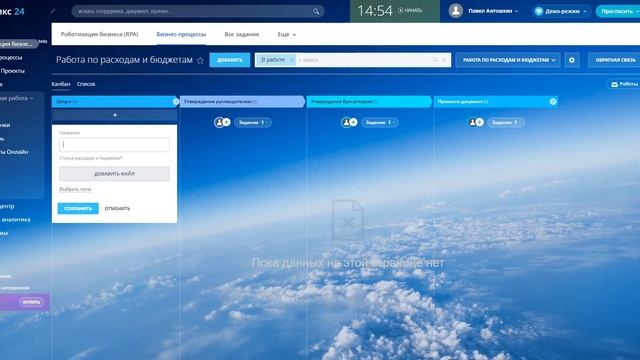Click the Запуск column header

(x=113, y=102)
